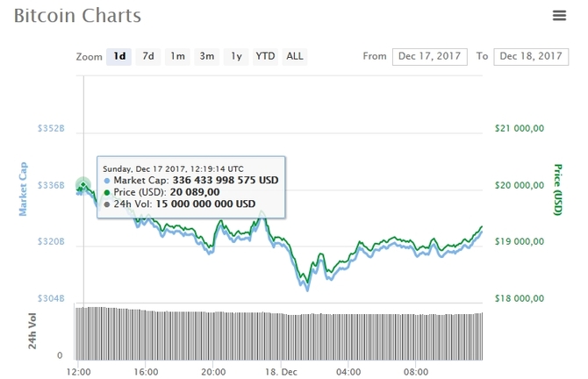The image size is (588, 379).
Task: Click the Bitcoin Charts heading
Action: 77,16
